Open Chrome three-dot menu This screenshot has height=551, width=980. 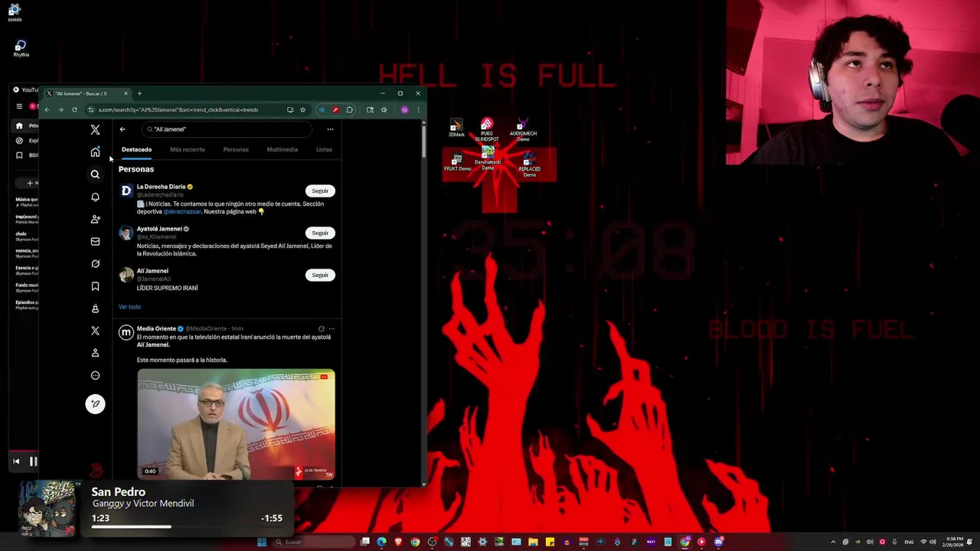point(418,109)
